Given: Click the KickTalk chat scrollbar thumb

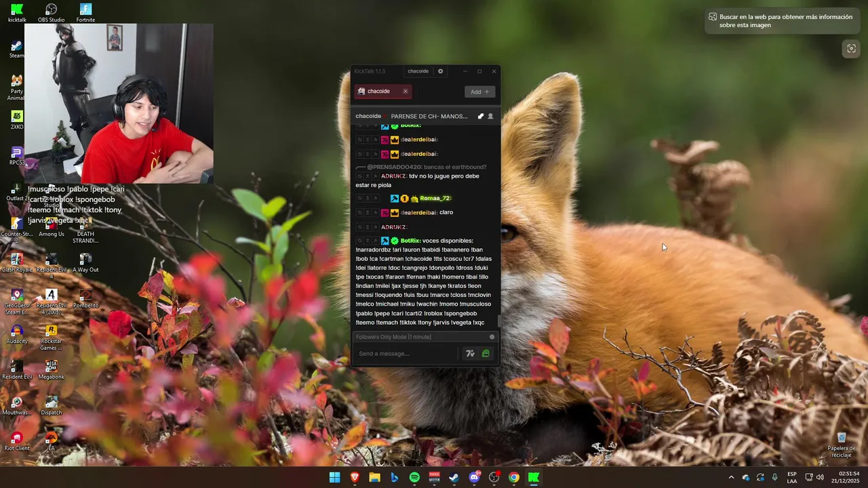Looking at the screenshot, I should pyautogui.click(x=499, y=321).
